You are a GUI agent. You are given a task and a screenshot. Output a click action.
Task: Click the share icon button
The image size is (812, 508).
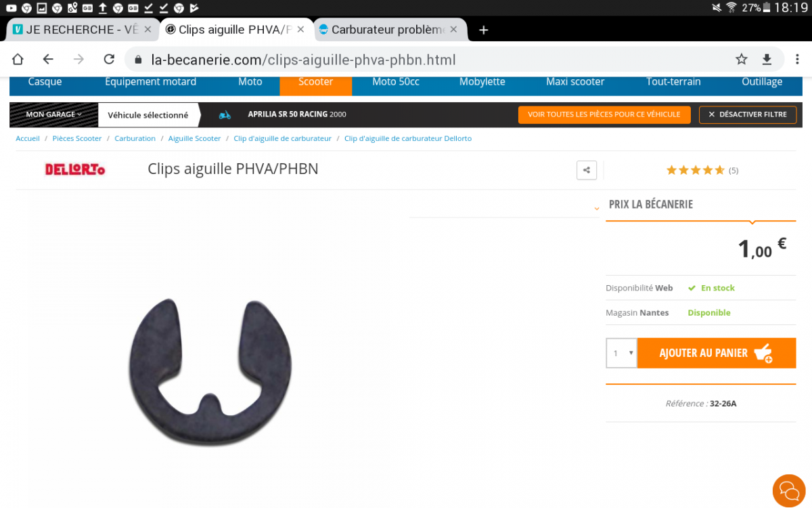tap(587, 170)
